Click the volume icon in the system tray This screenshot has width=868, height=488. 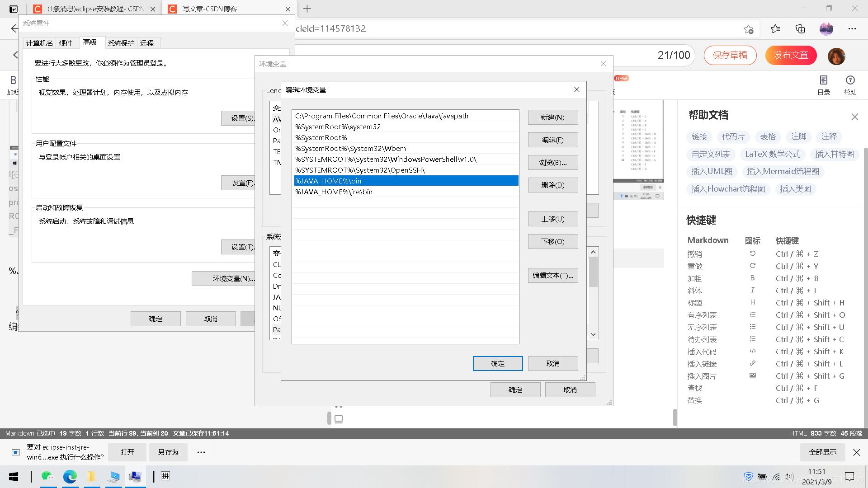(x=789, y=476)
